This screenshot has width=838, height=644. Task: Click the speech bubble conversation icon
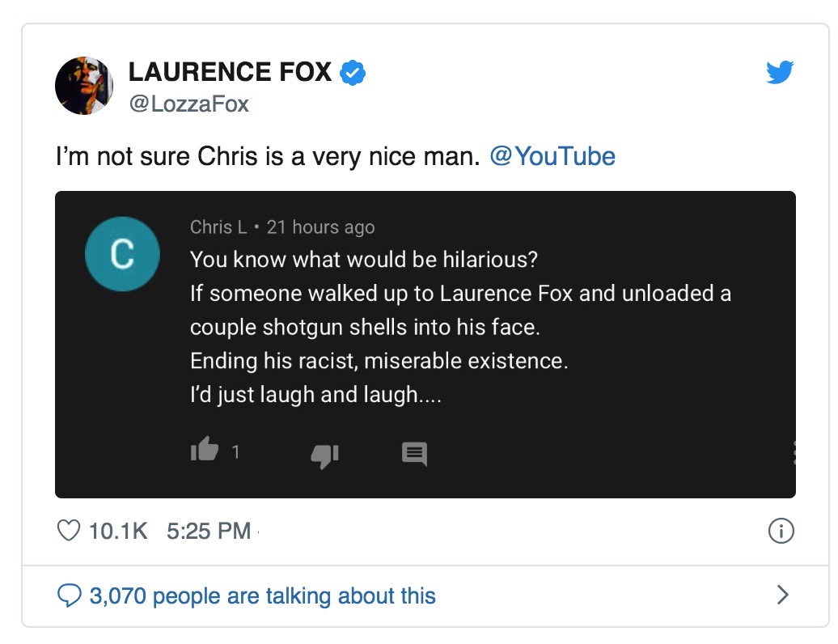click(x=70, y=595)
